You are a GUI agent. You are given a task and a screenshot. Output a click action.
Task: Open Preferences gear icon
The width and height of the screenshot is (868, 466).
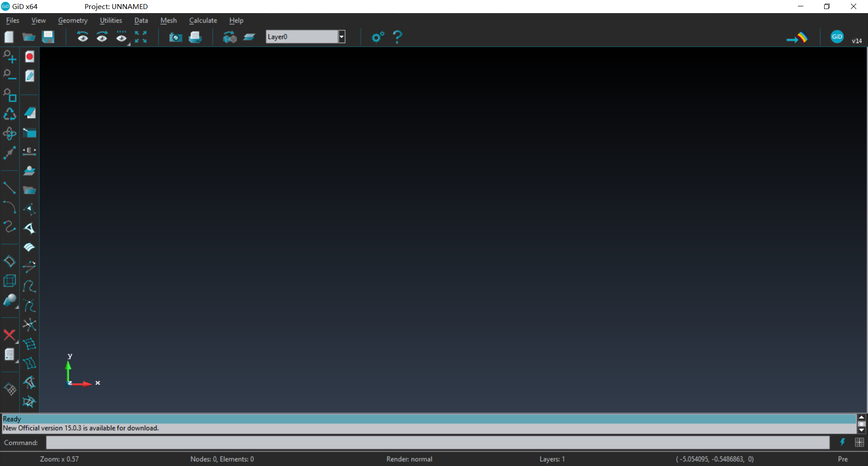378,37
